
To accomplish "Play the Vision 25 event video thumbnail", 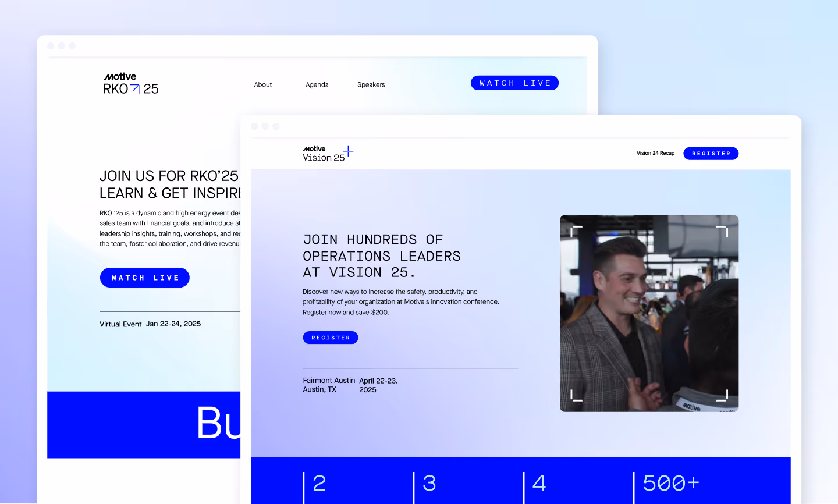I will [x=649, y=314].
